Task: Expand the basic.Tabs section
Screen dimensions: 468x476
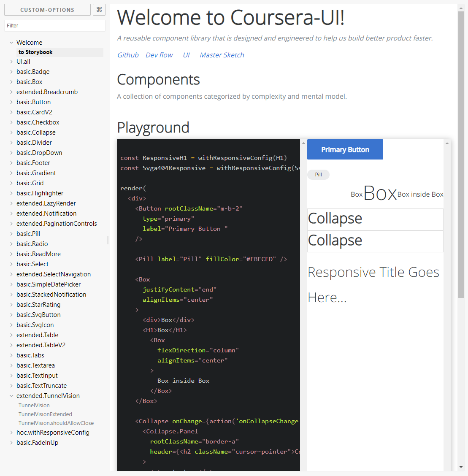Action: [30, 355]
